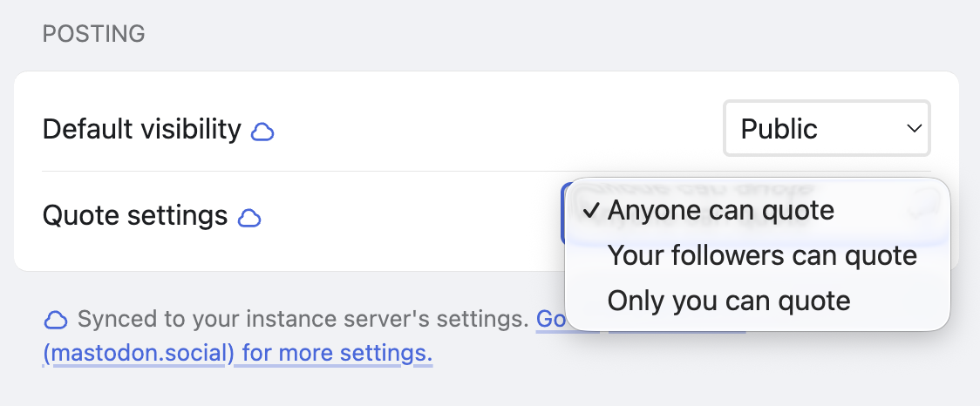
Task: Click the 'Default visibility' label
Action: coord(141,129)
